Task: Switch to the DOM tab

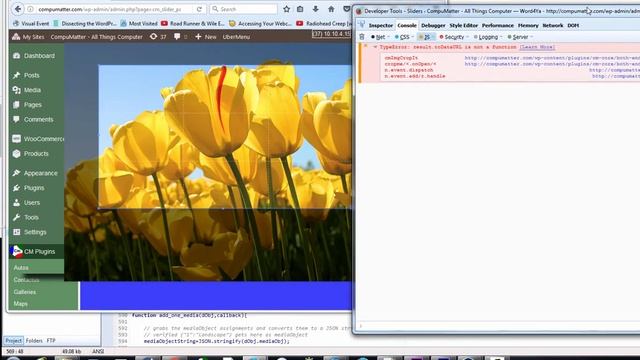Action: 573,25
